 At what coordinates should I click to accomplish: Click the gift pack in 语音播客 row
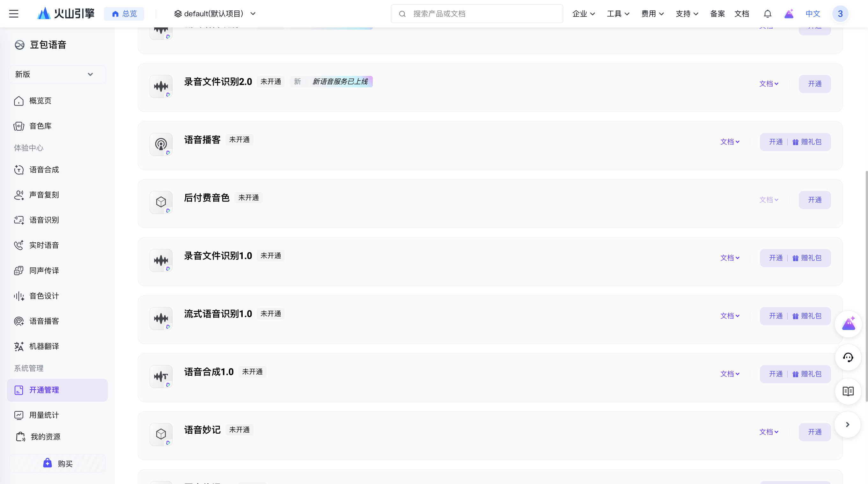(x=807, y=142)
